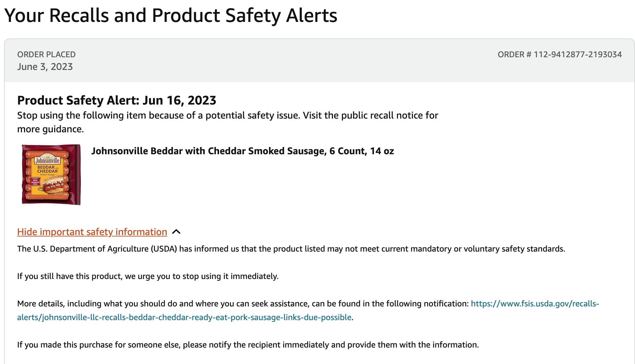Click the "Your Recalls and Product Safety Alerts" title
This screenshot has width=635, height=364.
pos(171,16)
